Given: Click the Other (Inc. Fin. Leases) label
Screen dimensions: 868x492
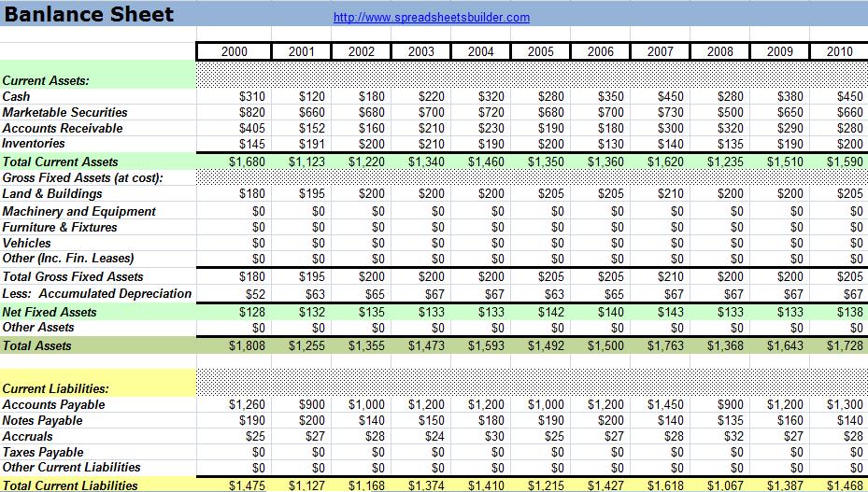Looking at the screenshot, I should (68, 259).
